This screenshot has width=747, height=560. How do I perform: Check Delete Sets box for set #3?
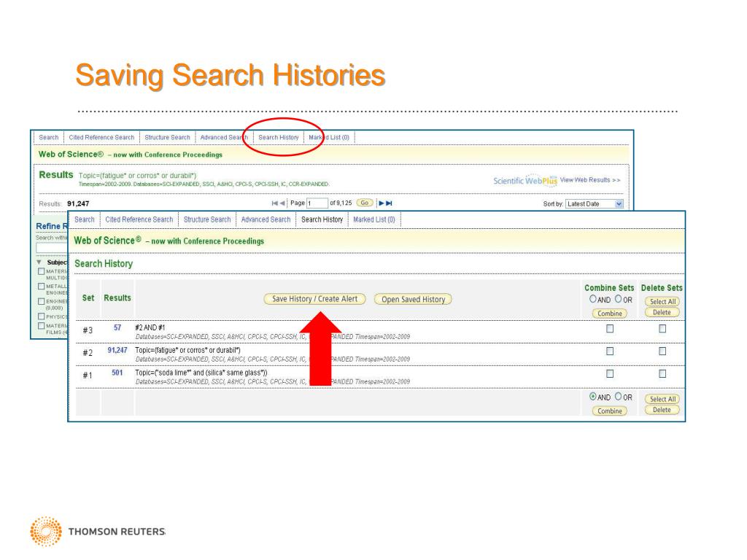click(662, 329)
